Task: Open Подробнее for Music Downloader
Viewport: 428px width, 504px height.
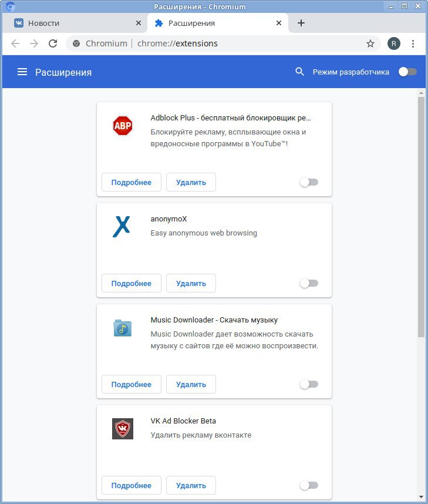Action: click(132, 384)
